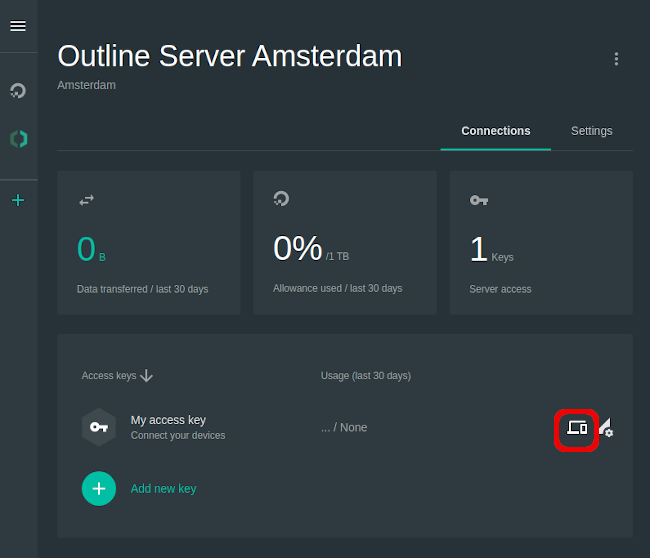Click the hexagonal key icon

tap(98, 427)
